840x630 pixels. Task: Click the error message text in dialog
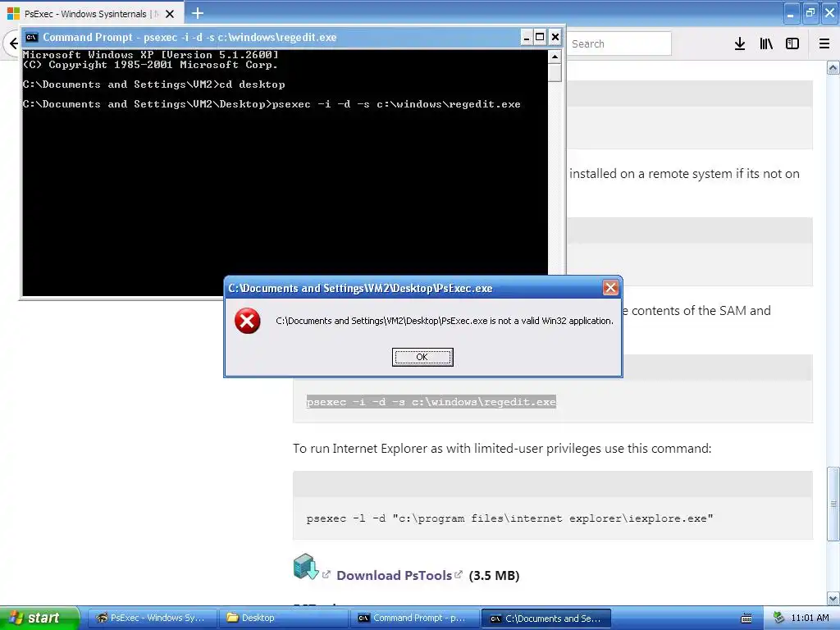click(445, 321)
